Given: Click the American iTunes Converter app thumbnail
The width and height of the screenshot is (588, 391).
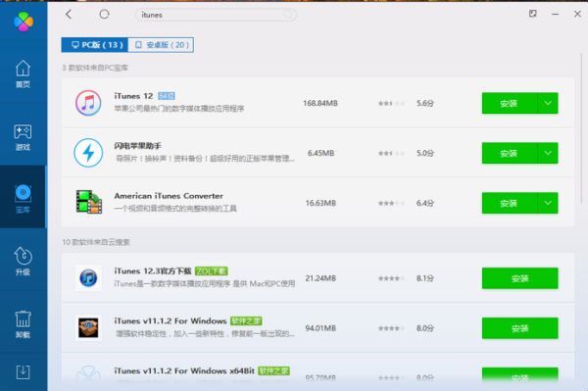Looking at the screenshot, I should coord(88,202).
